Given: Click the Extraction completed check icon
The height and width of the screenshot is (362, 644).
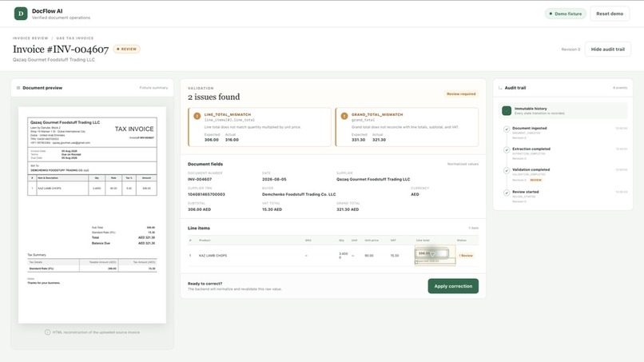Looking at the screenshot, I should (x=507, y=149).
